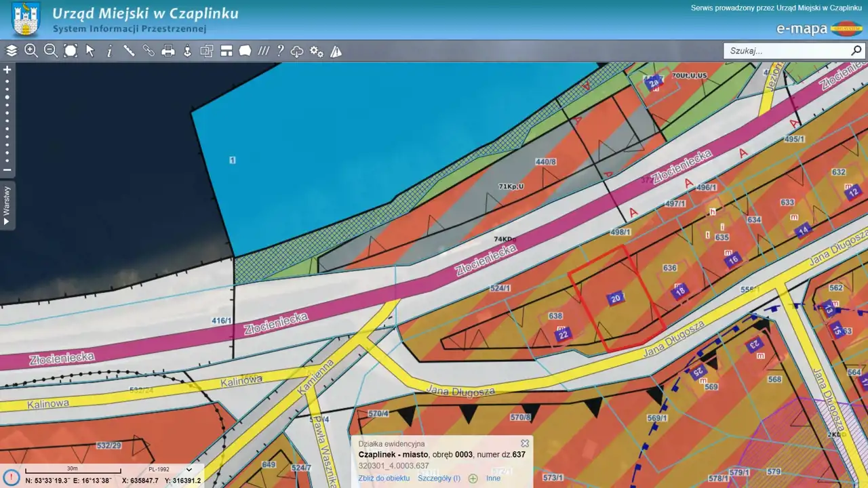This screenshot has width=868, height=488.
Task: Click the chain link share icon
Action: point(149,51)
